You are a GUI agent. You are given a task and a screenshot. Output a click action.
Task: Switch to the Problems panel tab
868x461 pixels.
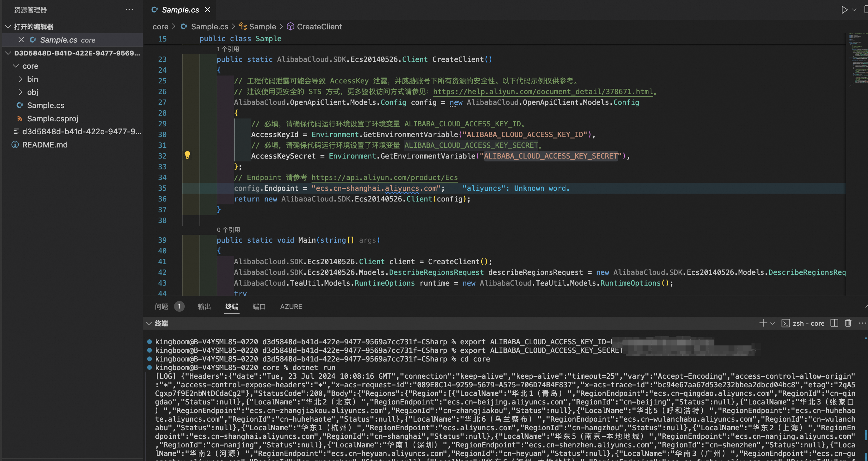tap(161, 307)
